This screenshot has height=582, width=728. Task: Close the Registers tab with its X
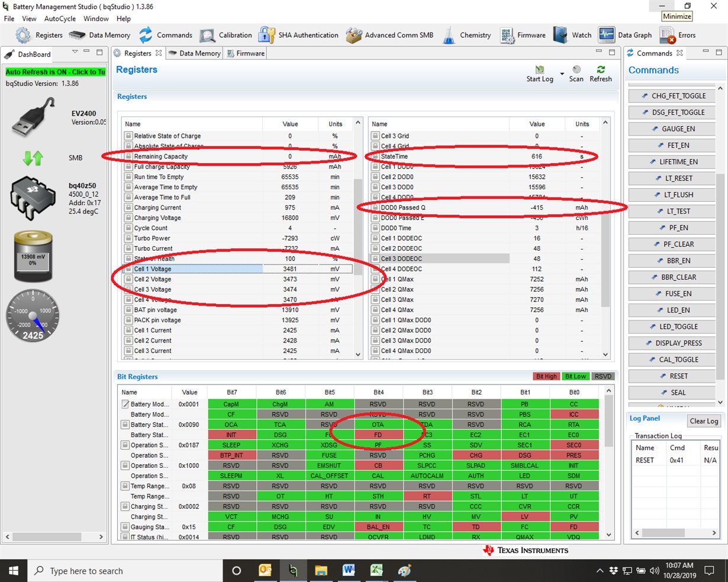(159, 53)
